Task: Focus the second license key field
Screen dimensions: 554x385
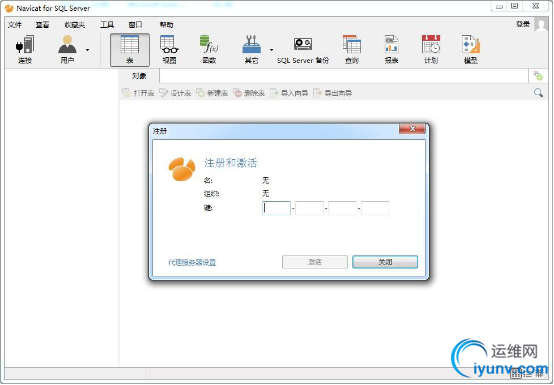Action: [x=309, y=208]
